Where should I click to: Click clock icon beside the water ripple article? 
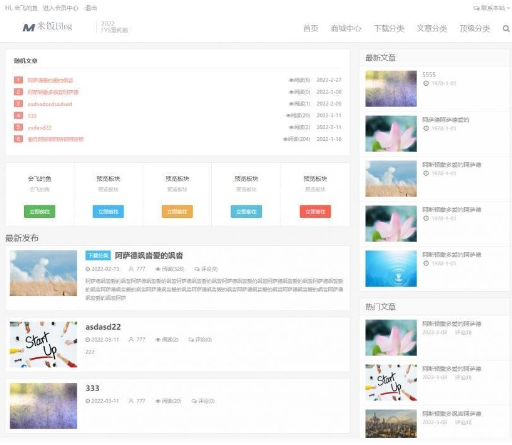click(426, 263)
